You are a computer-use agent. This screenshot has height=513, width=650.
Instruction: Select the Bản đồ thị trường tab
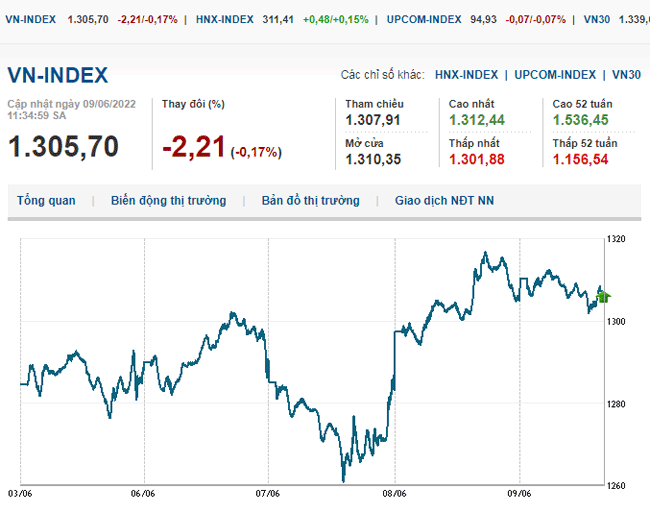(x=310, y=201)
